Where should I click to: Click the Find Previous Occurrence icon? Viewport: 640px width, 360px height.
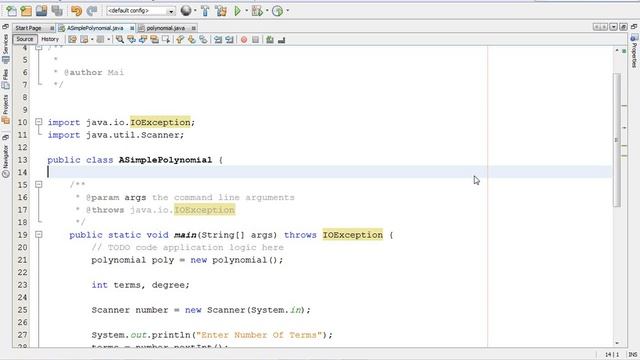[131, 40]
